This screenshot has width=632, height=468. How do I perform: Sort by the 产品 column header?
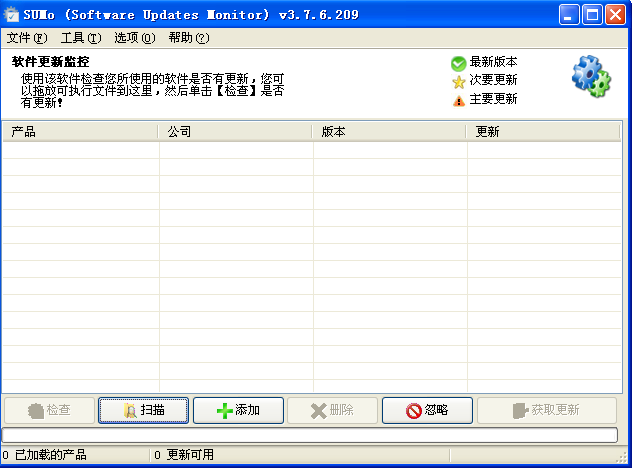click(80, 131)
